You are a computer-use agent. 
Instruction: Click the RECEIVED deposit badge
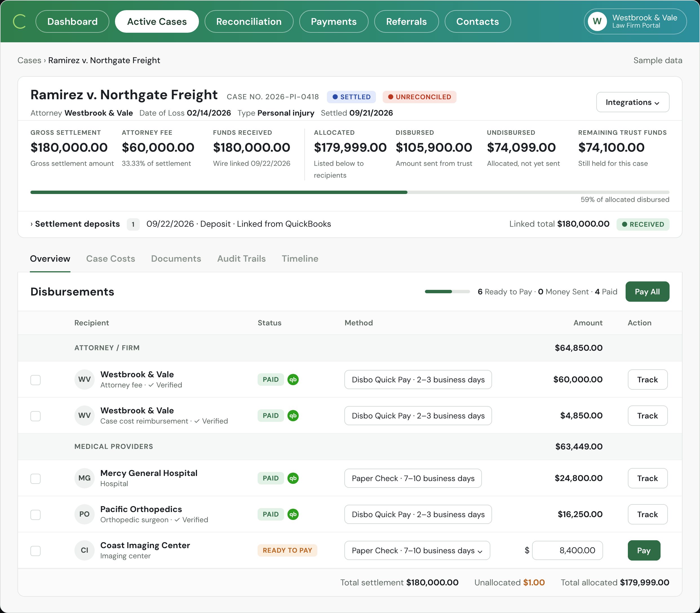pyautogui.click(x=643, y=224)
